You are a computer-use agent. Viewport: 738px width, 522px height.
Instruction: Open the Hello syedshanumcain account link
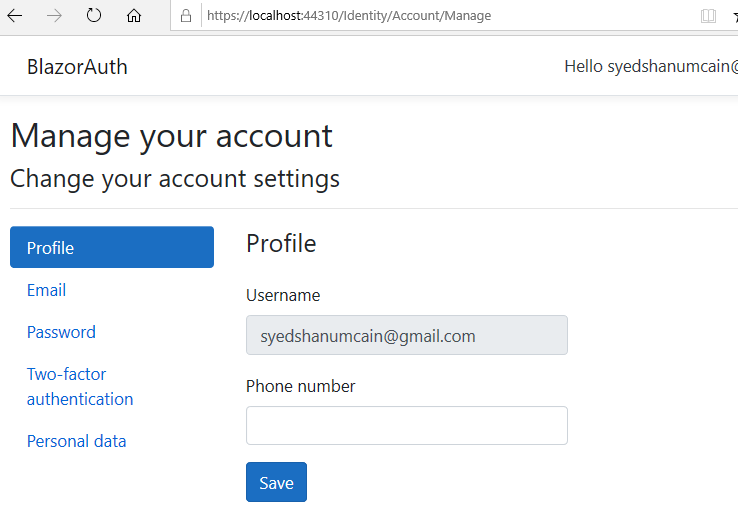[651, 66]
